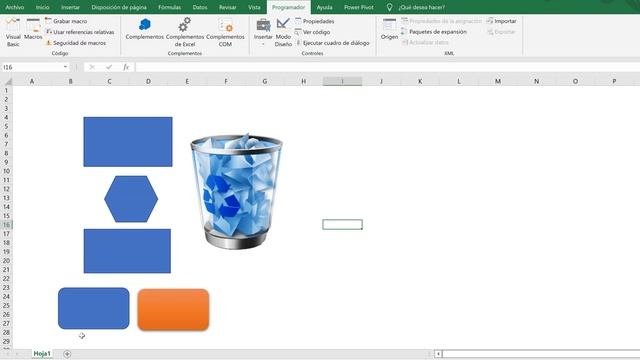Open Disposición de página tab
The image size is (640, 360).
pos(119,7)
